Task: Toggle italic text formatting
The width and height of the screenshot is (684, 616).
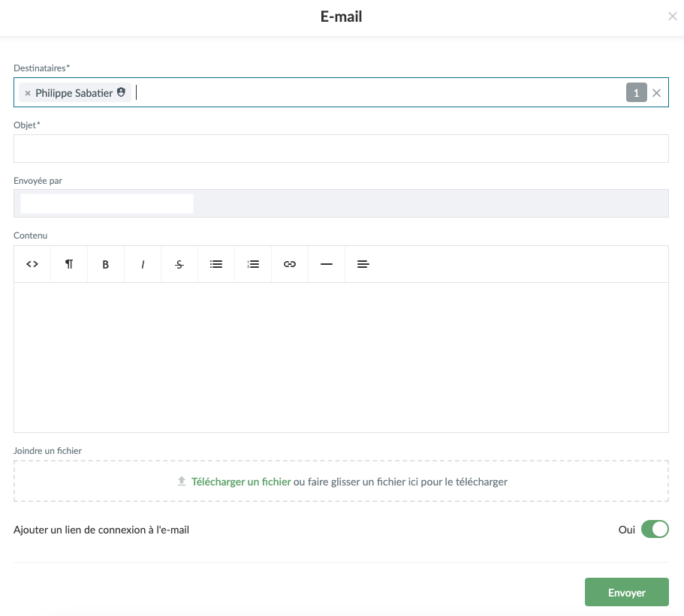Action: click(143, 264)
